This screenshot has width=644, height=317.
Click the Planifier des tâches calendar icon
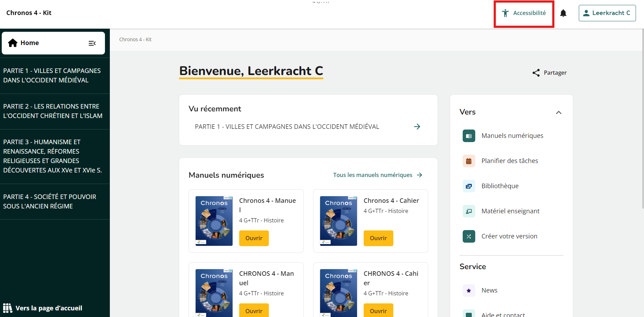point(469,161)
